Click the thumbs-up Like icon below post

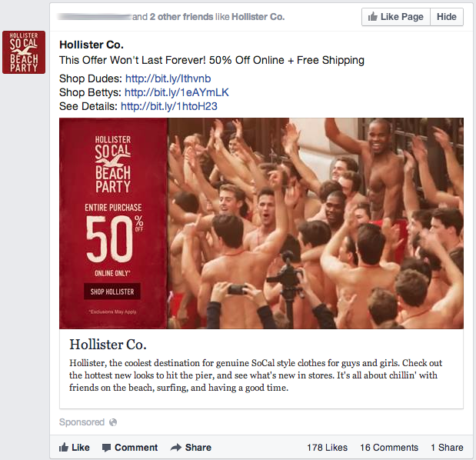(x=64, y=447)
